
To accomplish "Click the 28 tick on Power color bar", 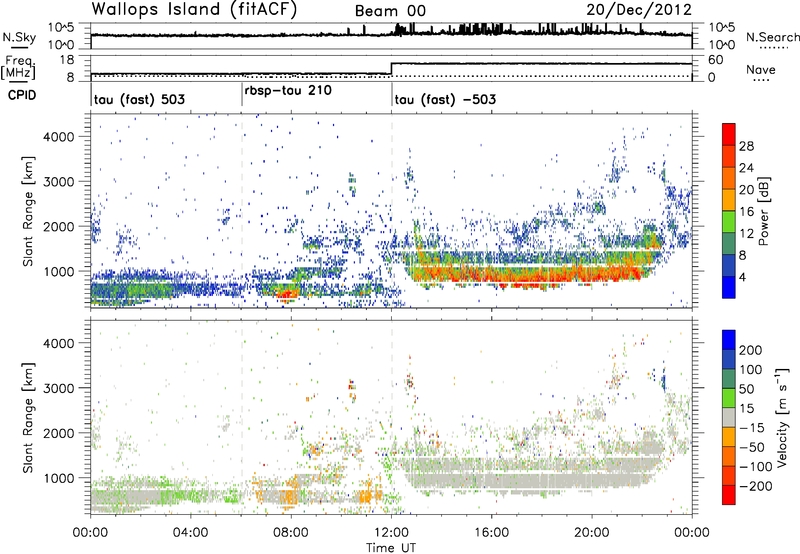I will point(746,146).
